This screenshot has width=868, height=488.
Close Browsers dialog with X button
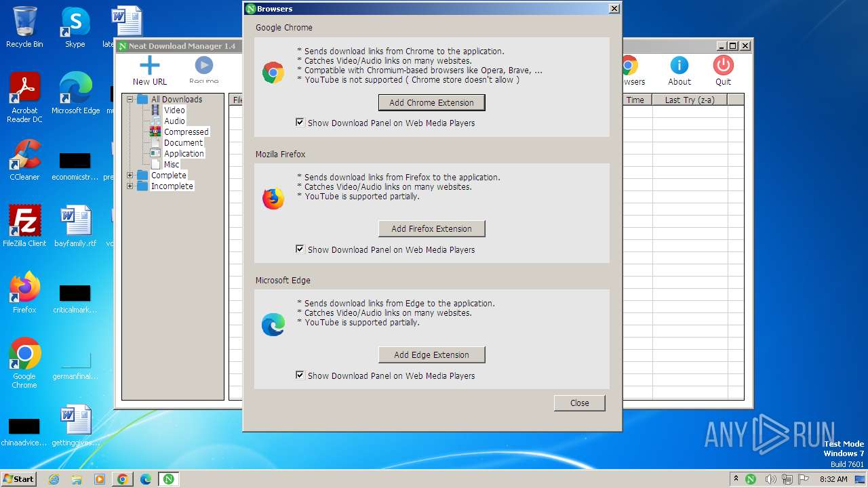(x=614, y=9)
